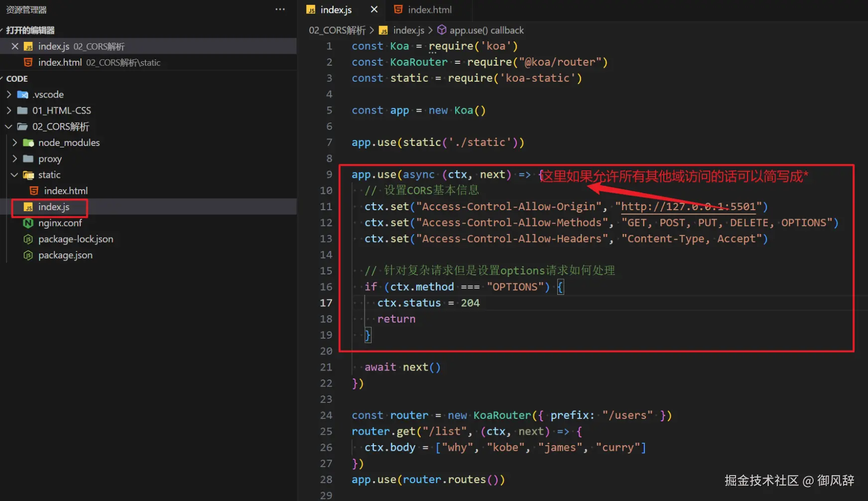Viewport: 868px width, 501px height.
Task: Expand the node_modules folder chevron
Action: [15, 143]
